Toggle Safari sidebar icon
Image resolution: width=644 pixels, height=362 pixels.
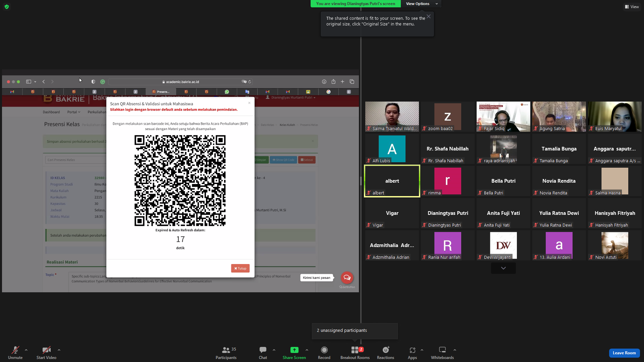(x=29, y=82)
